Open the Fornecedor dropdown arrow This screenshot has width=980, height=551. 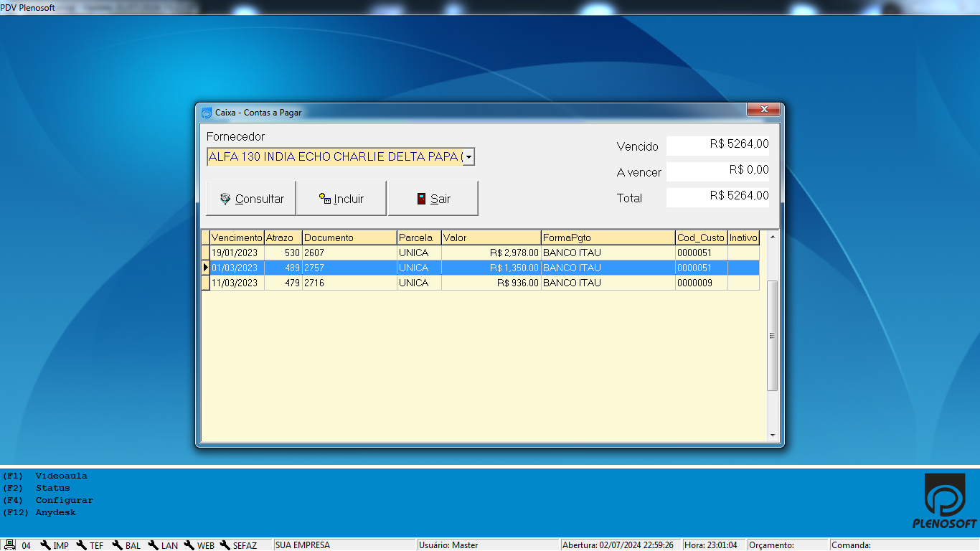pos(468,156)
